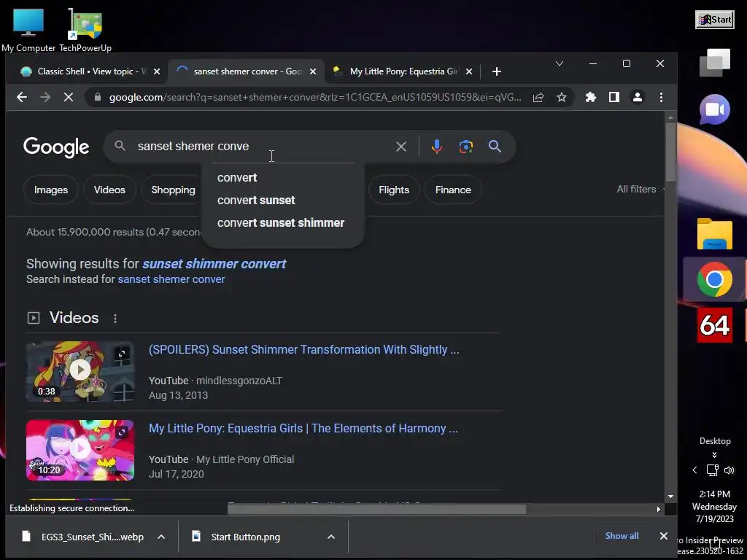Close the downloads bar
Screen dimensions: 747x560
tap(664, 536)
